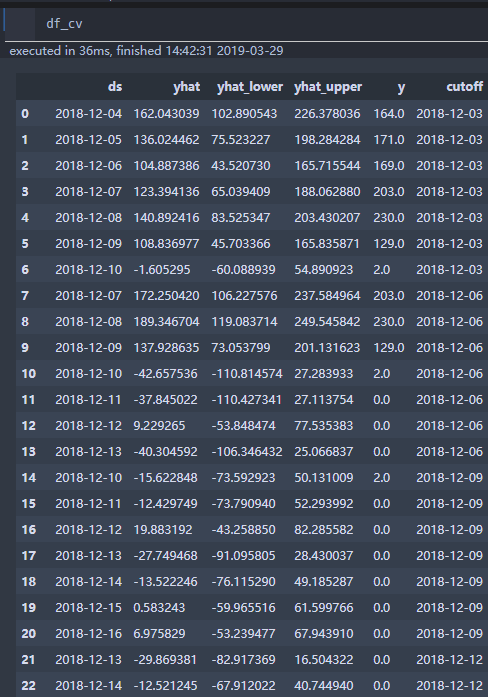Click yhat_lower value -60.088939
Screen dimensions: 488x697
[243, 270]
